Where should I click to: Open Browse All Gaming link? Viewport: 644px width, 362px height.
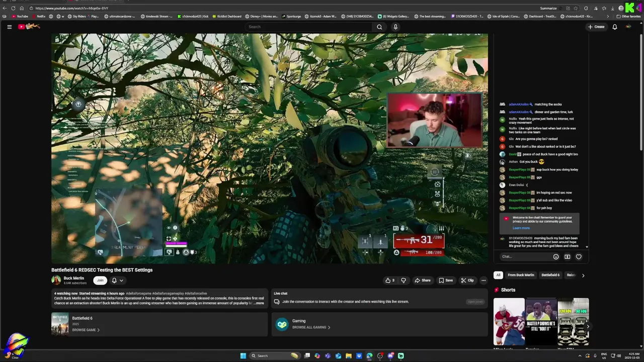click(311, 327)
